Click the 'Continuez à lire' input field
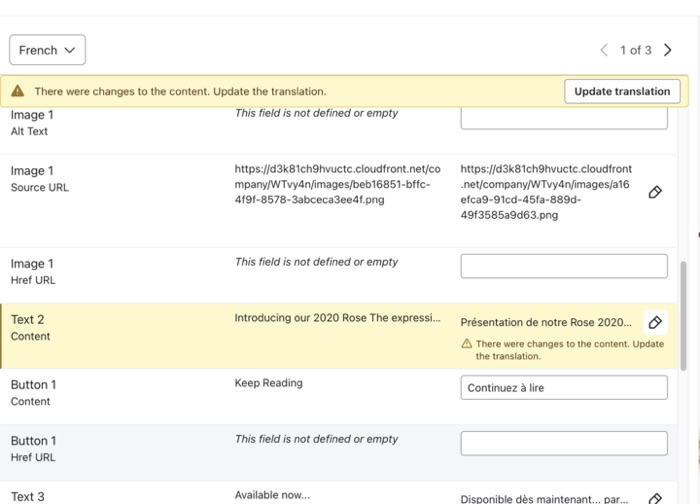The width and height of the screenshot is (700, 504). pos(563,388)
